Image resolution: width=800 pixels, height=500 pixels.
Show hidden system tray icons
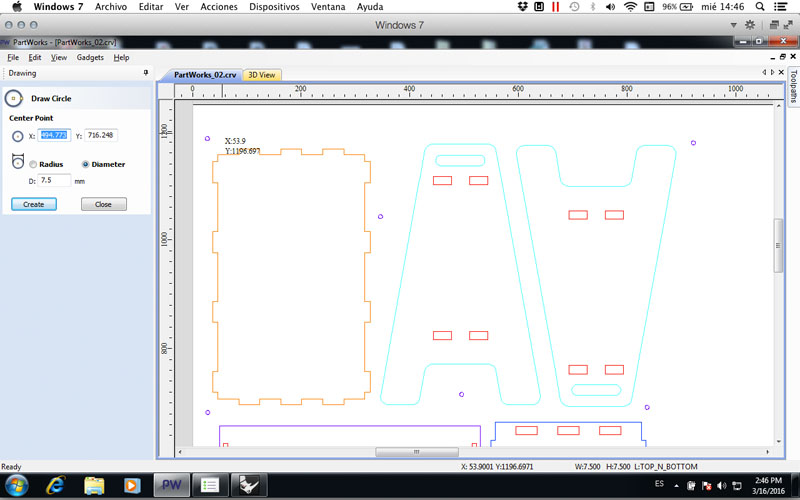pos(677,486)
